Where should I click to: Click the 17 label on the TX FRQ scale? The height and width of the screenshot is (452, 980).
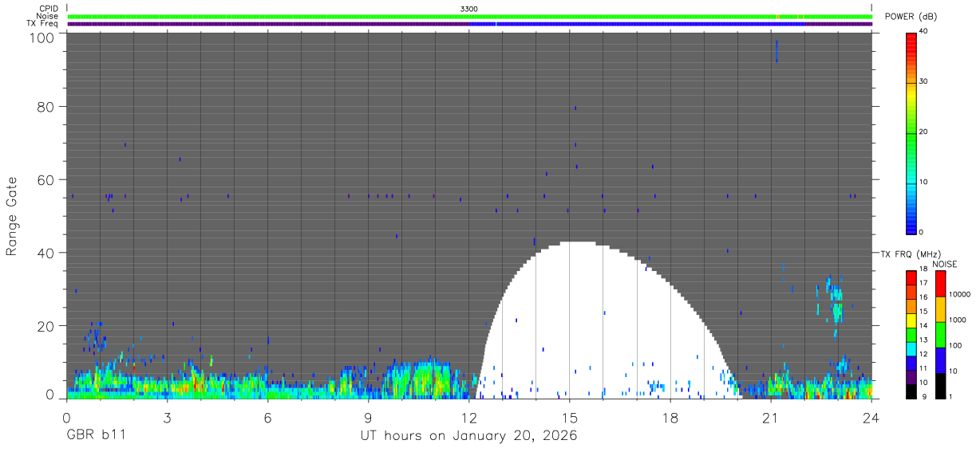point(924,283)
